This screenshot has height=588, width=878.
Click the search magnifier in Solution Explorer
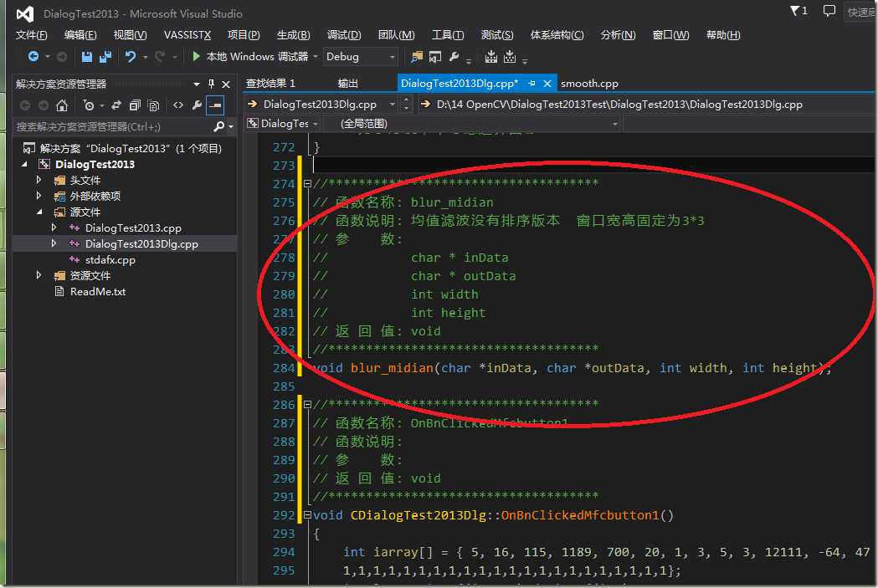pyautogui.click(x=219, y=126)
